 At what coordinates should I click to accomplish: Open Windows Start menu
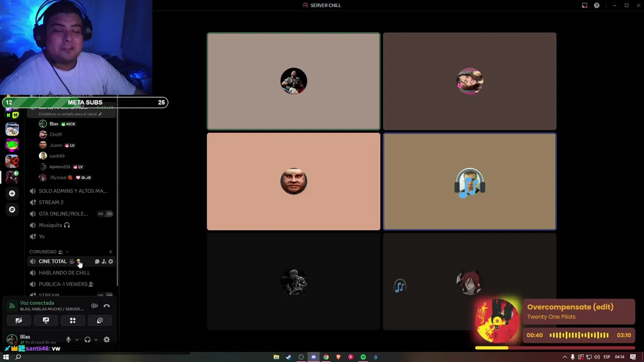(5, 357)
